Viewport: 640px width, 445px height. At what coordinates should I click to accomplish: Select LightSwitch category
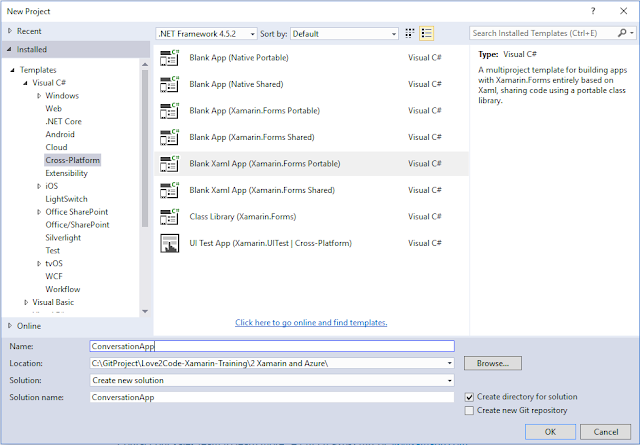click(x=67, y=199)
